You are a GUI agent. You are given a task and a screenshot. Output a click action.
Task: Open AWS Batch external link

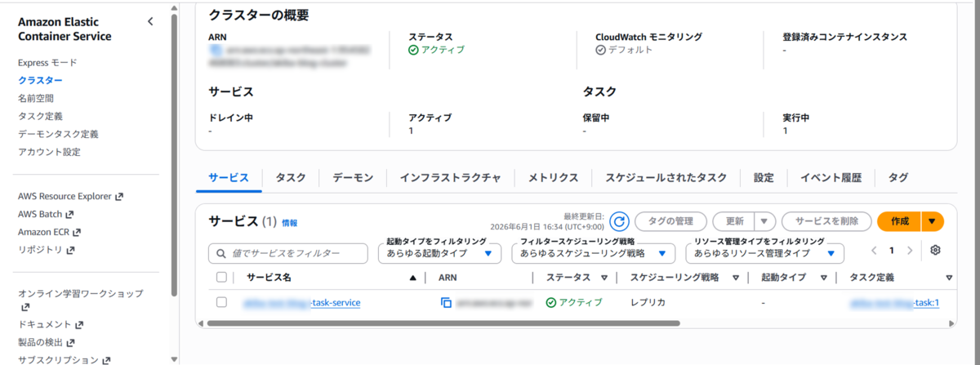pyautogui.click(x=45, y=215)
